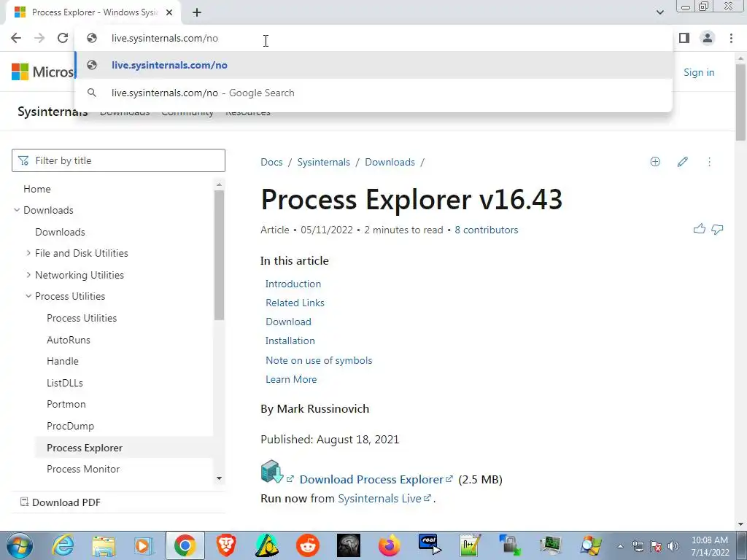Show hidden system tray icons
747x560 pixels.
(x=620, y=546)
